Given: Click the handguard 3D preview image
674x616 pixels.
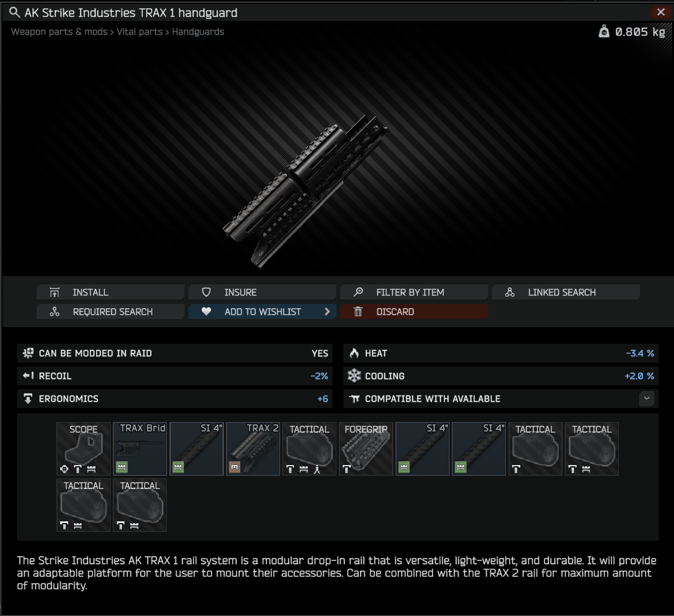Looking at the screenshot, I should [304, 191].
